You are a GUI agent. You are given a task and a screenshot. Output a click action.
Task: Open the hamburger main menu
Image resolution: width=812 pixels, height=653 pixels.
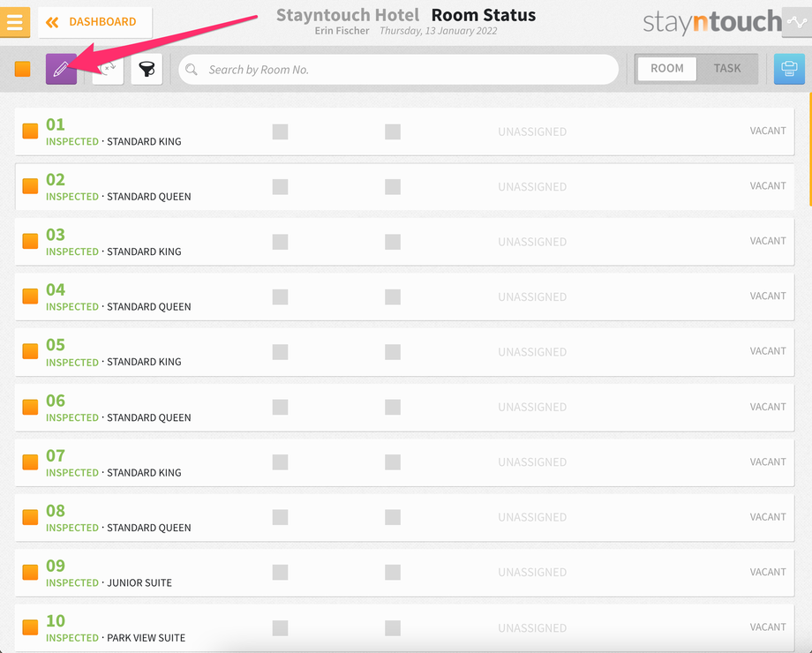14,22
